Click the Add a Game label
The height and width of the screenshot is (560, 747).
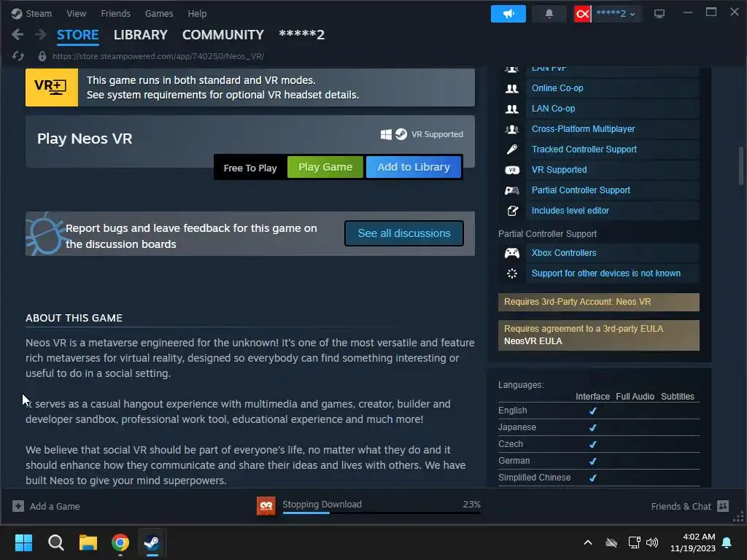click(x=55, y=507)
